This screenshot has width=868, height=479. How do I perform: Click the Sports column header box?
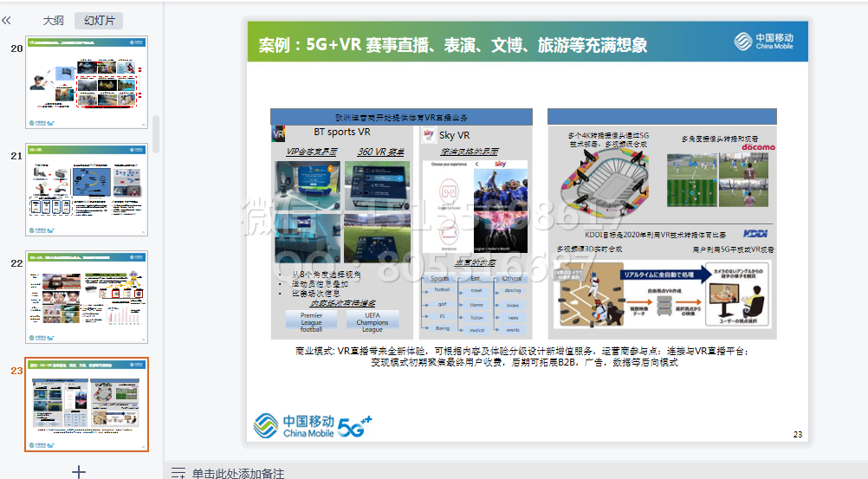pyautogui.click(x=440, y=279)
